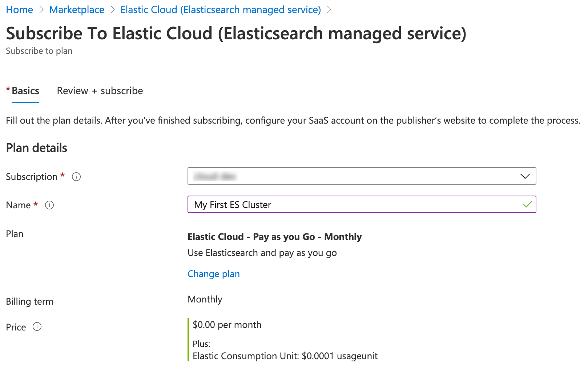Viewport: 588px width, 381px height.
Task: Open the Subscription info tooltip
Action: 76,177
